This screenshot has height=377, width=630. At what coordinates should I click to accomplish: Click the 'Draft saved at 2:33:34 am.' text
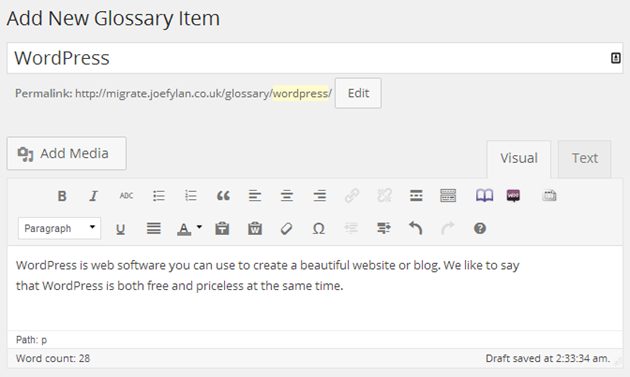point(547,358)
